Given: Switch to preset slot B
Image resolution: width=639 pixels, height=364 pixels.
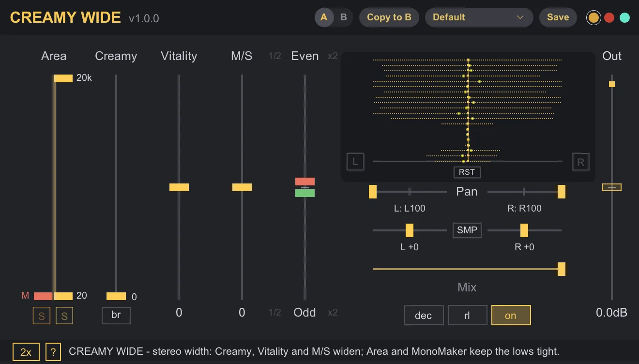Looking at the screenshot, I should point(344,17).
